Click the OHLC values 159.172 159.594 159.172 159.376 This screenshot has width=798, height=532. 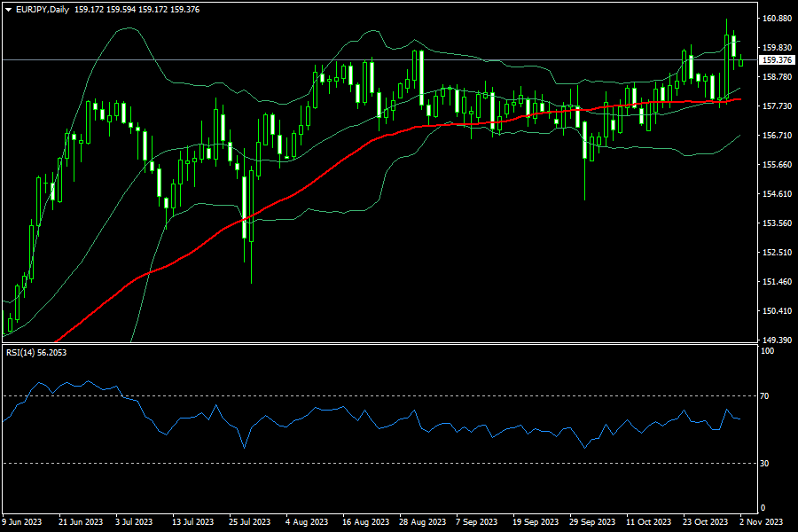(x=137, y=10)
